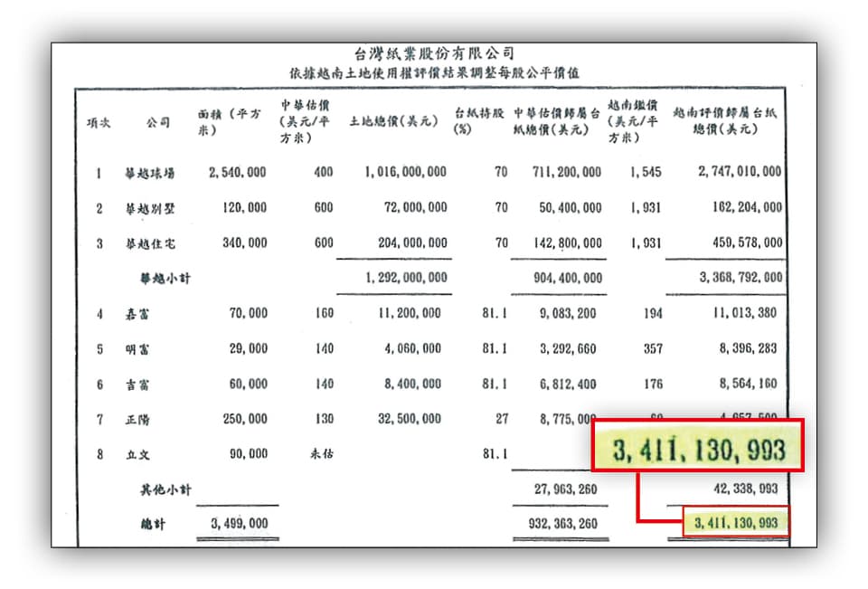
Task: Select subtotal 3,368,792,000
Action: click(x=741, y=277)
